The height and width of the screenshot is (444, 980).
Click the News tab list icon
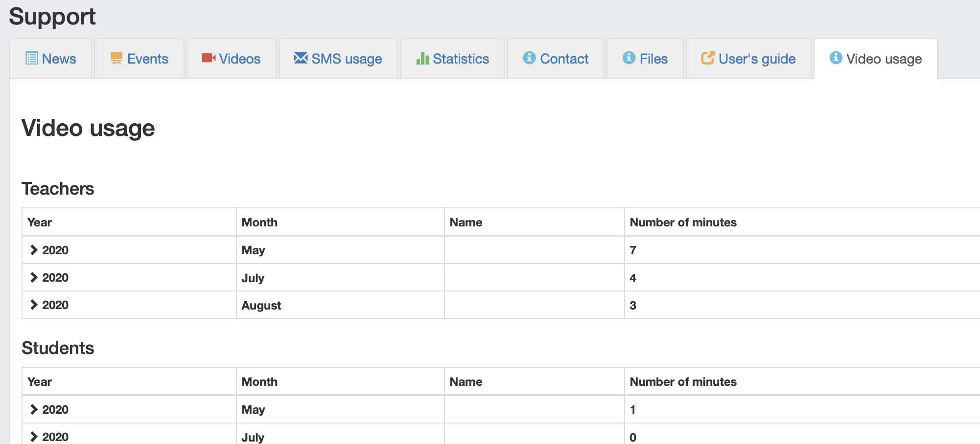click(x=32, y=58)
